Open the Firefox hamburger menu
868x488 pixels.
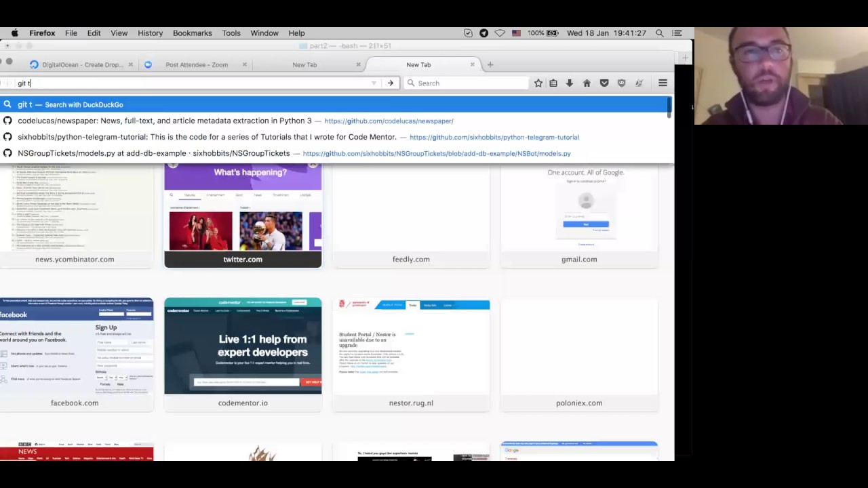(x=663, y=83)
